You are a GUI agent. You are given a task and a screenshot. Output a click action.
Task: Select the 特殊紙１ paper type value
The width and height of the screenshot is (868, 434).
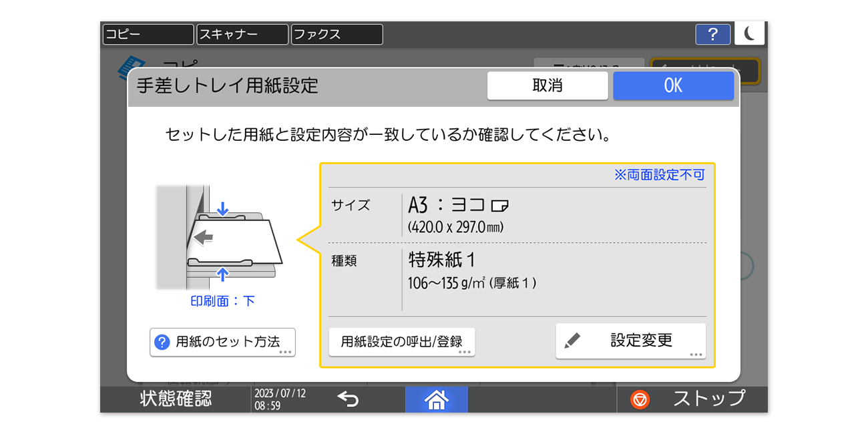(441, 259)
